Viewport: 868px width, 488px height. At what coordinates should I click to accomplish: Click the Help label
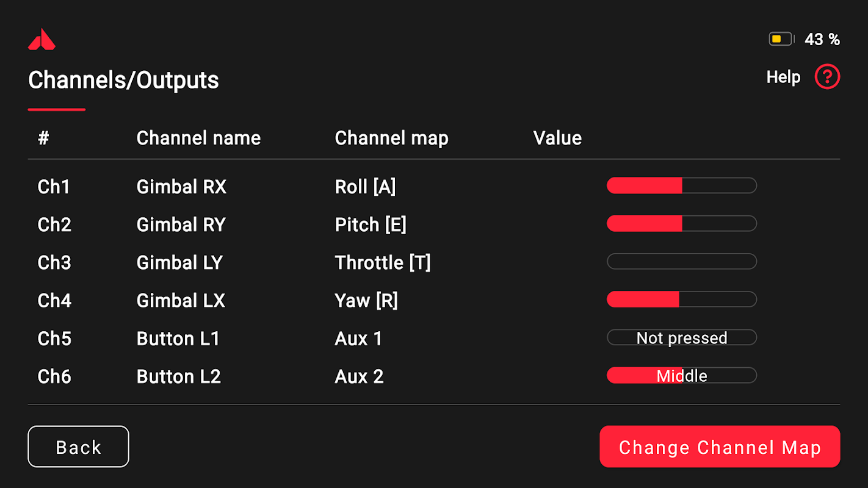coord(783,77)
